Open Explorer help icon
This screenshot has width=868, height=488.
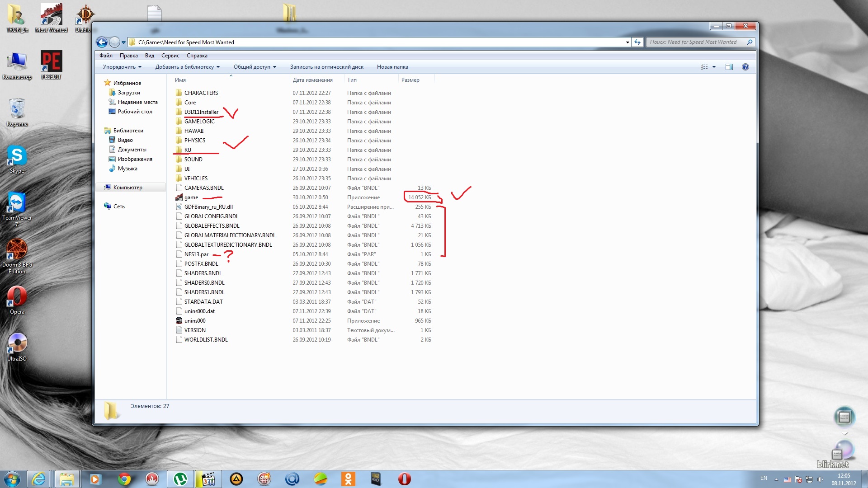pyautogui.click(x=745, y=67)
